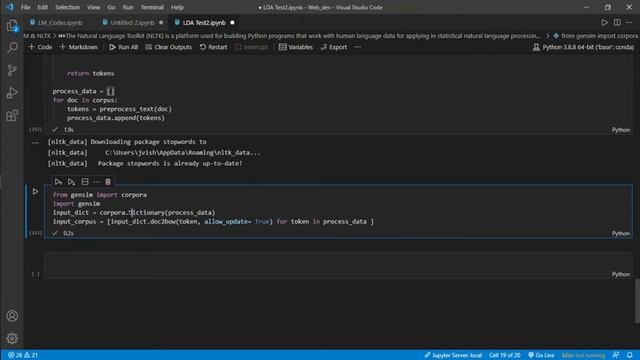This screenshot has height=360, width=640.
Task: Click the 'return tokens' code line
Action: click(91, 73)
